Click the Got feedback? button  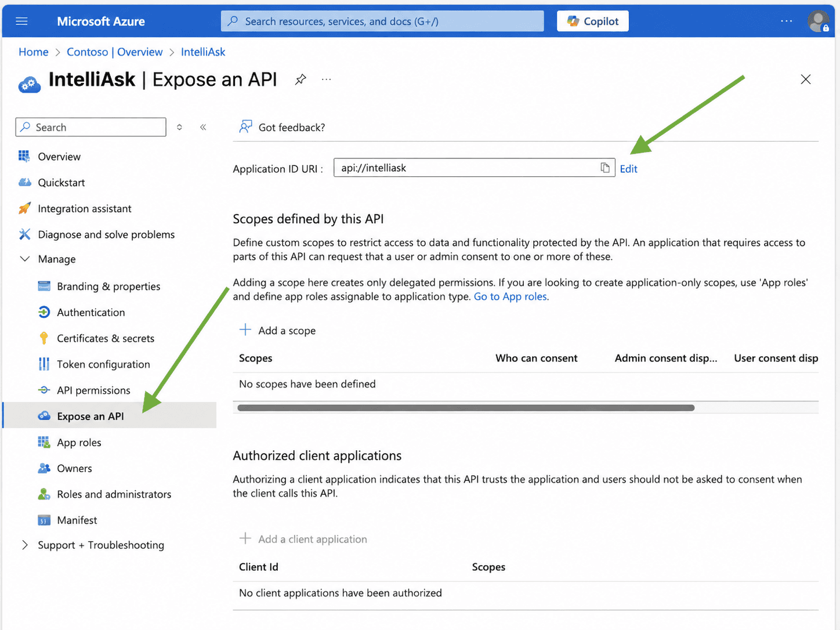click(x=283, y=127)
